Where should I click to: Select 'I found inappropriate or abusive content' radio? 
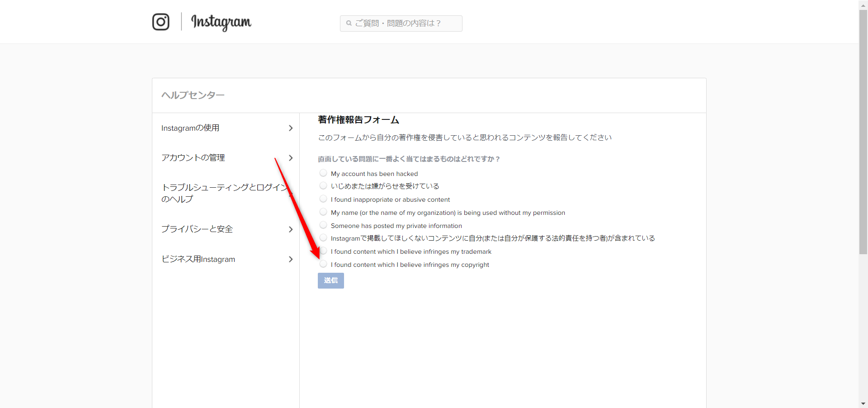click(323, 199)
